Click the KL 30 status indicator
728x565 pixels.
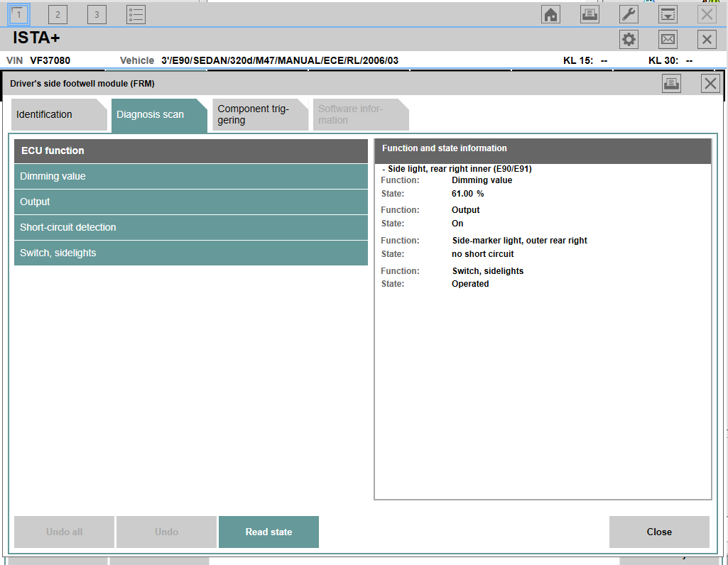[670, 60]
